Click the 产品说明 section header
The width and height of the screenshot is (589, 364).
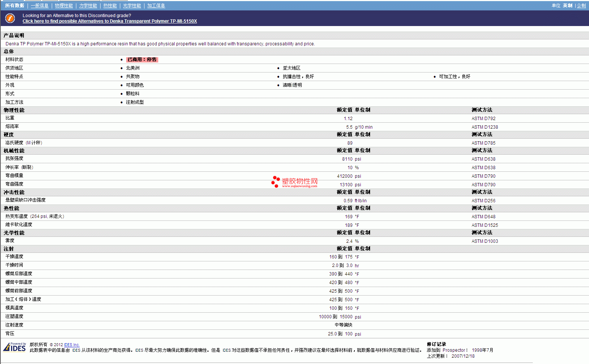click(x=14, y=36)
